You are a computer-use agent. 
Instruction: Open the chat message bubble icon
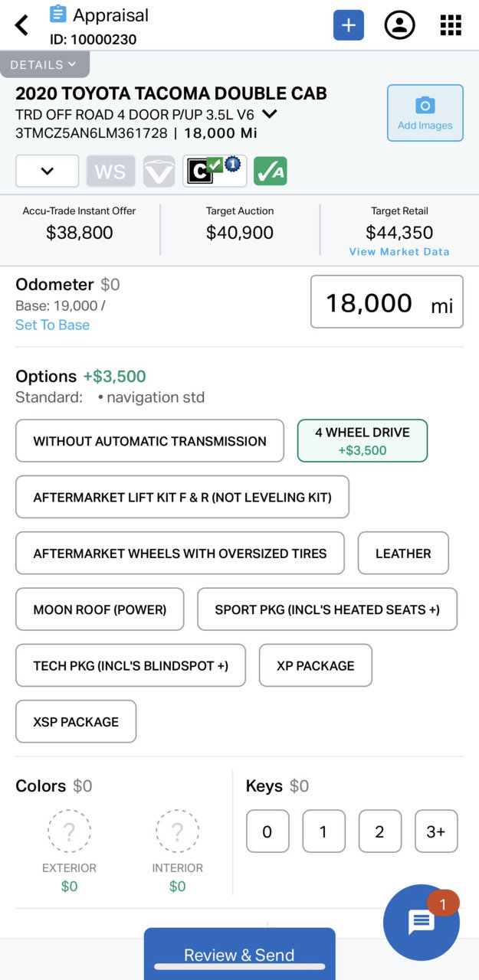point(422,923)
